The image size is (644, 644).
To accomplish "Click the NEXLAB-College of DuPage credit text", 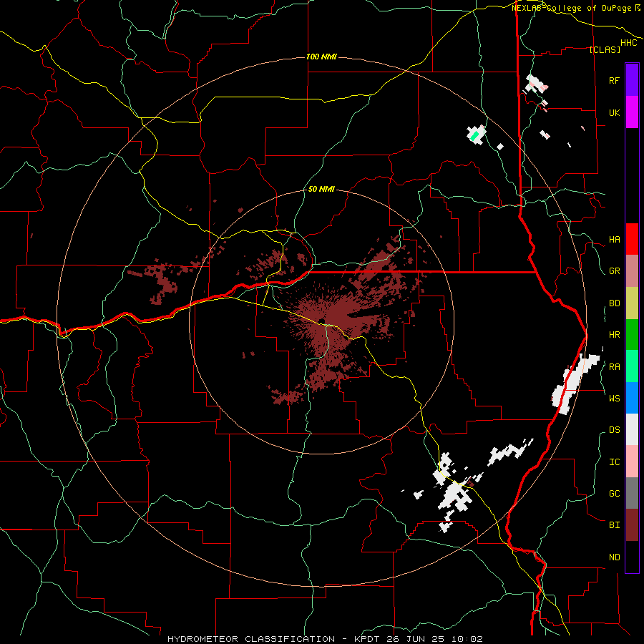I will click(572, 8).
